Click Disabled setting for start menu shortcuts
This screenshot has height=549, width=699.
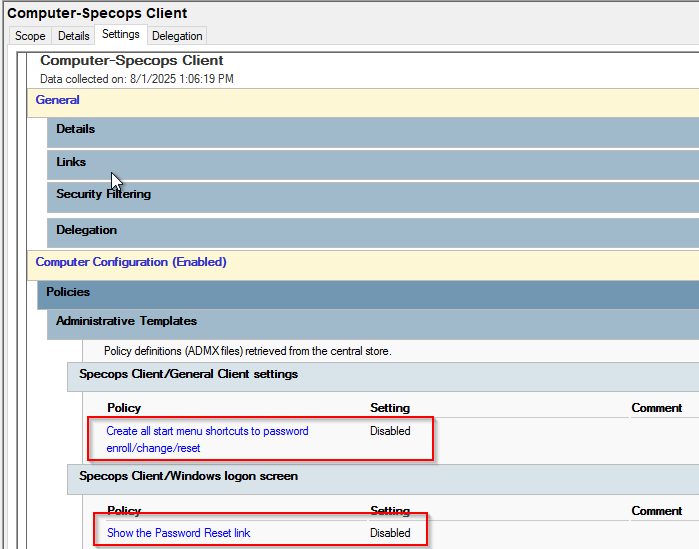pyautogui.click(x=390, y=431)
